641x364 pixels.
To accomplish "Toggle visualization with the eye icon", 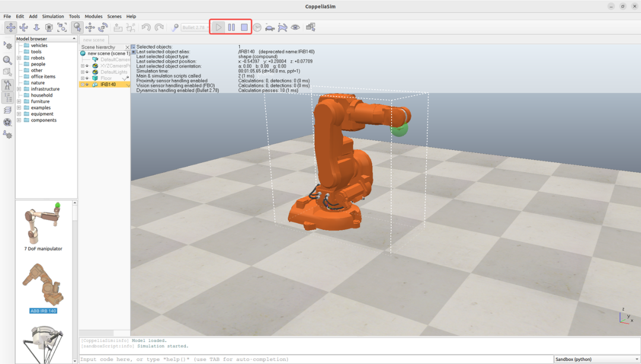I will (x=295, y=27).
